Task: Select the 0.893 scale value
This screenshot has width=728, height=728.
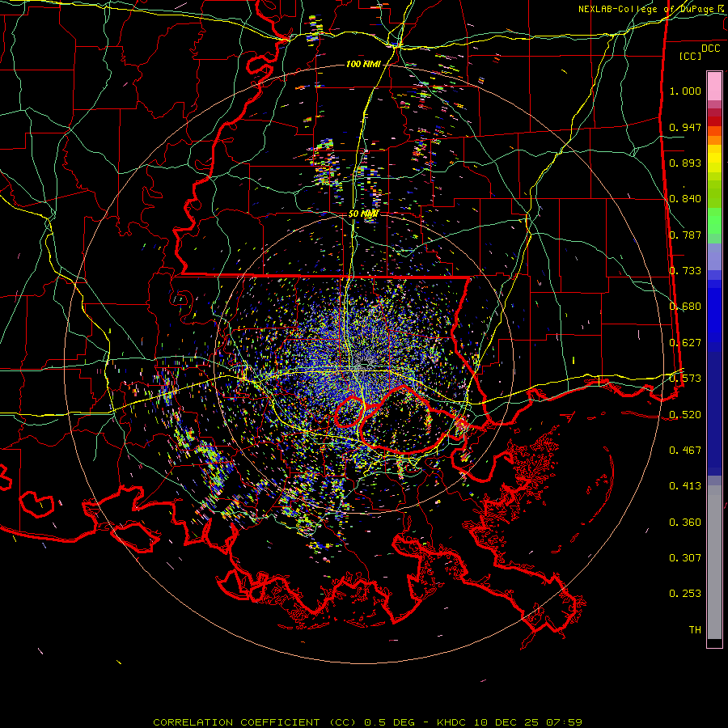Action: coord(685,163)
